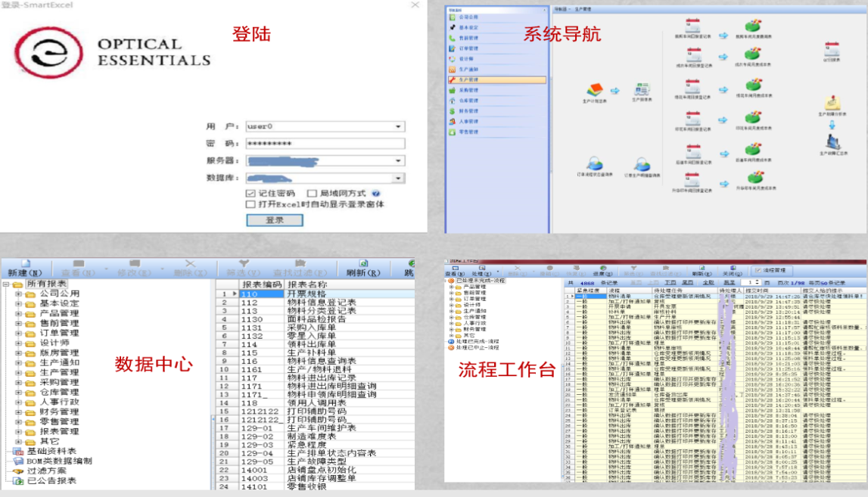Click the page number stepper in workflow
This screenshot has height=497, width=868.
758,282
